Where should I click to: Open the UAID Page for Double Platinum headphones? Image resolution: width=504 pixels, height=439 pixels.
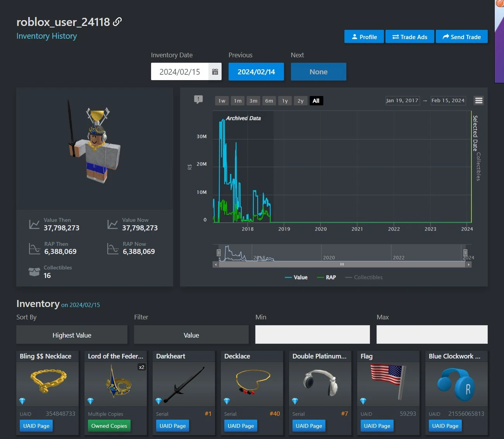click(309, 426)
